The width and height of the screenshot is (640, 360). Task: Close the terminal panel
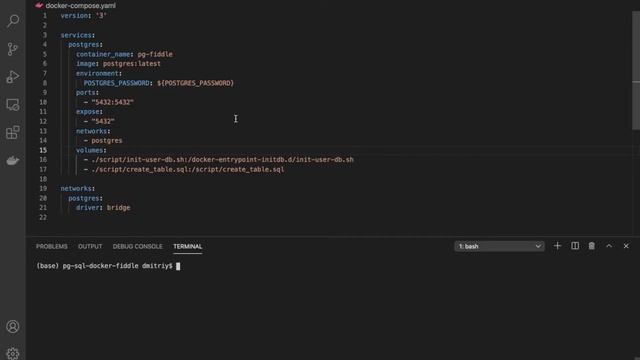tap(626, 246)
